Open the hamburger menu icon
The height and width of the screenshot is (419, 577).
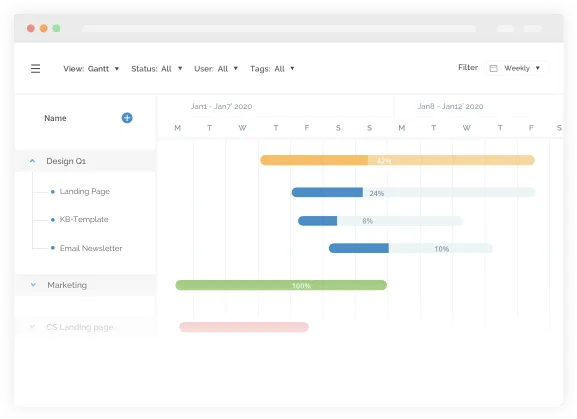35,68
